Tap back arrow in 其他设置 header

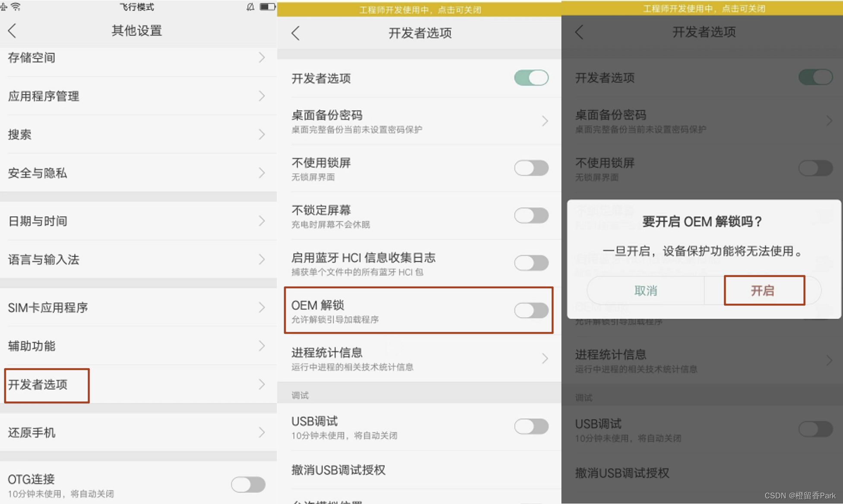click(12, 31)
